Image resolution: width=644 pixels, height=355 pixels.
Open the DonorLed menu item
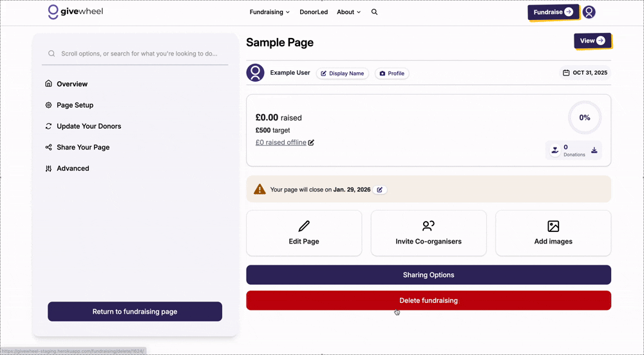point(313,12)
